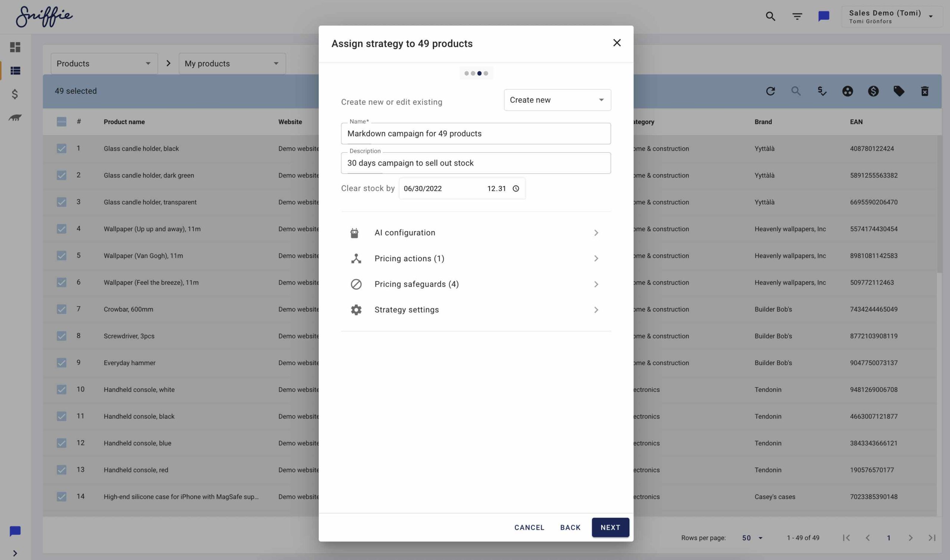
Task: Click the magnifier icon in the selection toolbar
Action: point(796,91)
